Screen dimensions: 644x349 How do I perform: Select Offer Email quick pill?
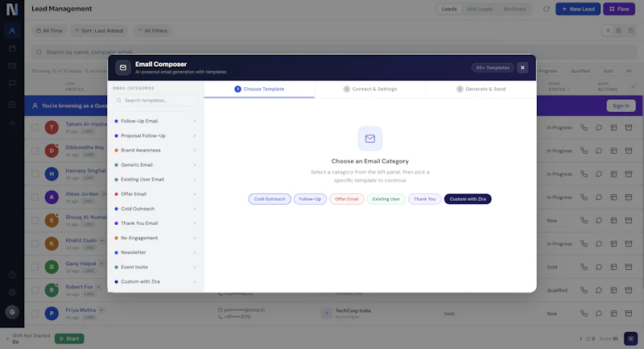[x=346, y=199]
